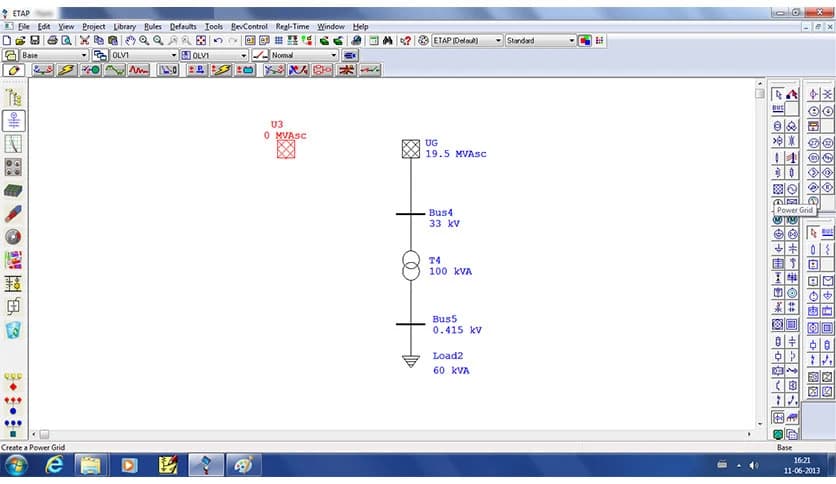Toggle the theme colors button beside Standard

585,40
